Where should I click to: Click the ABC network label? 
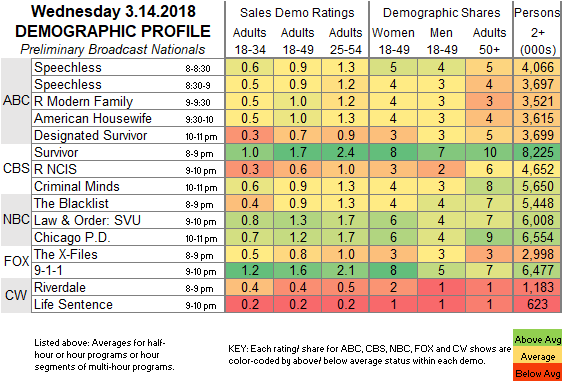pyautogui.click(x=16, y=101)
